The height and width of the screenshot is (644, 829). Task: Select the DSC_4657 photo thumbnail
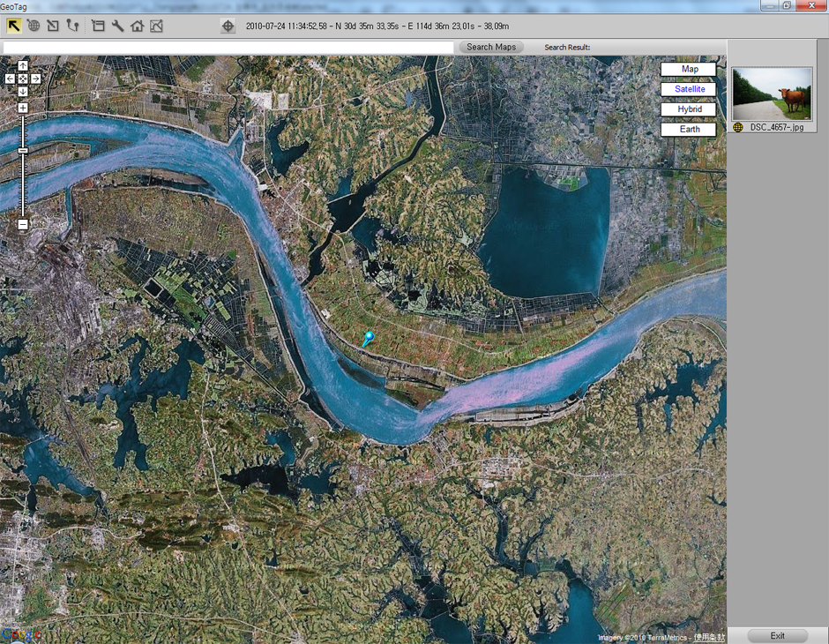point(772,94)
